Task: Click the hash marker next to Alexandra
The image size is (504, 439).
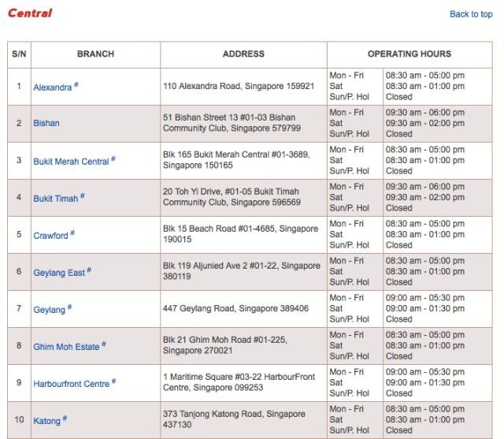Action: [76, 85]
